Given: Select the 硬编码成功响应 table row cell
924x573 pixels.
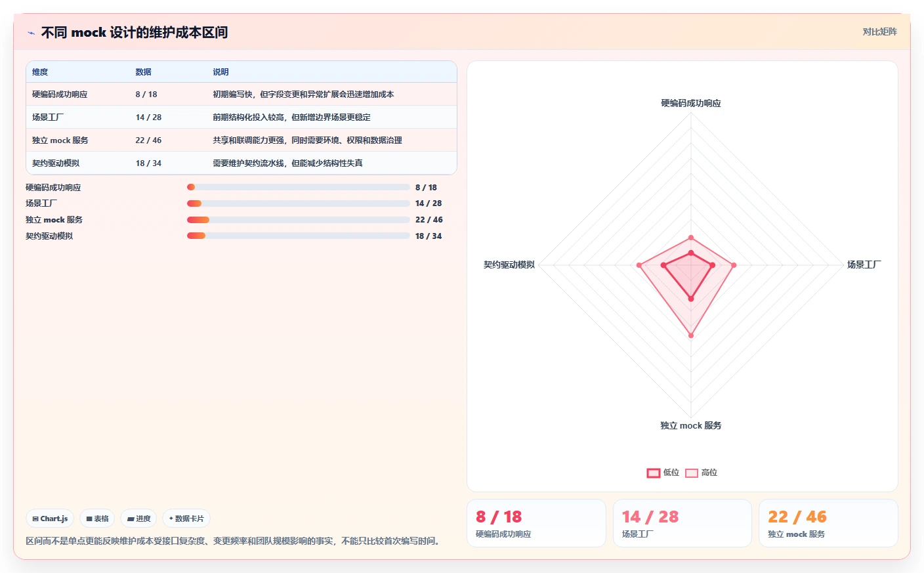Looking at the screenshot, I should 60,95.
